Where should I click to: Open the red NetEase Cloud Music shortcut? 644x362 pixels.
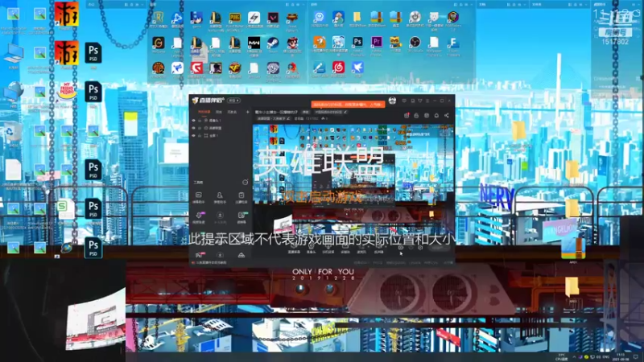click(338, 69)
